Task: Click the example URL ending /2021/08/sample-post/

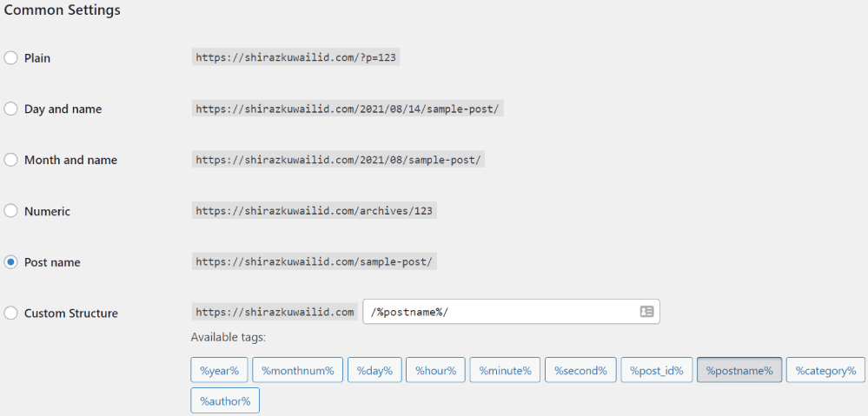Action: click(338, 160)
